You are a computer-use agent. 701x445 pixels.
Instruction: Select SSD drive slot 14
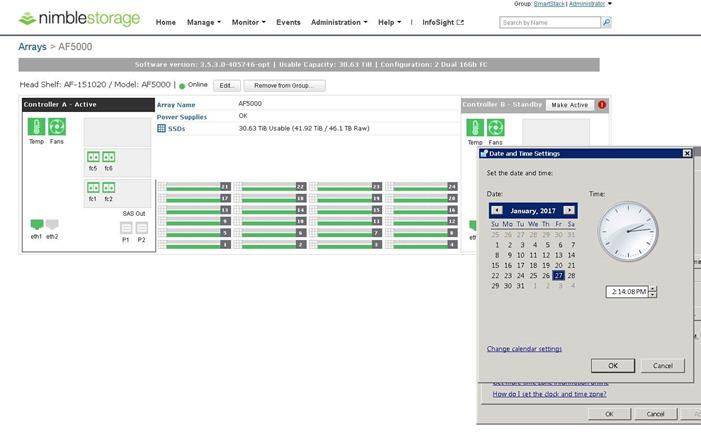[270, 210]
